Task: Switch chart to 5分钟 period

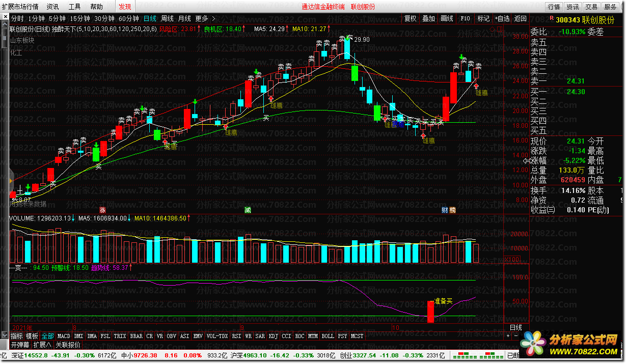Action: [57, 18]
